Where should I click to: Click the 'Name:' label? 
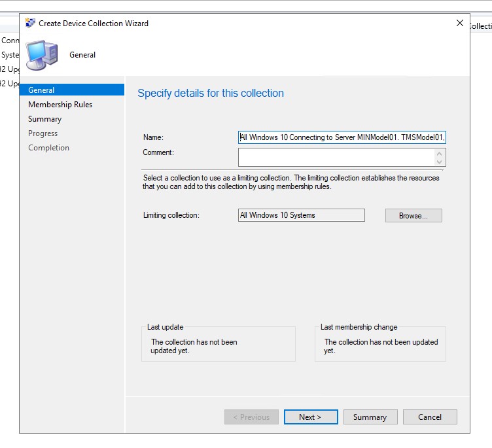[x=153, y=137]
